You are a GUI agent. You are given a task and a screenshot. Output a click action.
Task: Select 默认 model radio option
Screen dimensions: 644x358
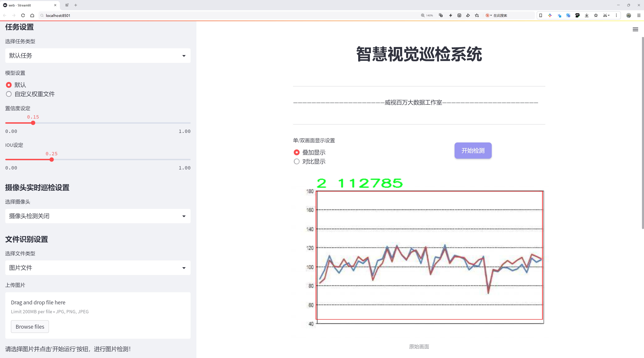click(9, 85)
